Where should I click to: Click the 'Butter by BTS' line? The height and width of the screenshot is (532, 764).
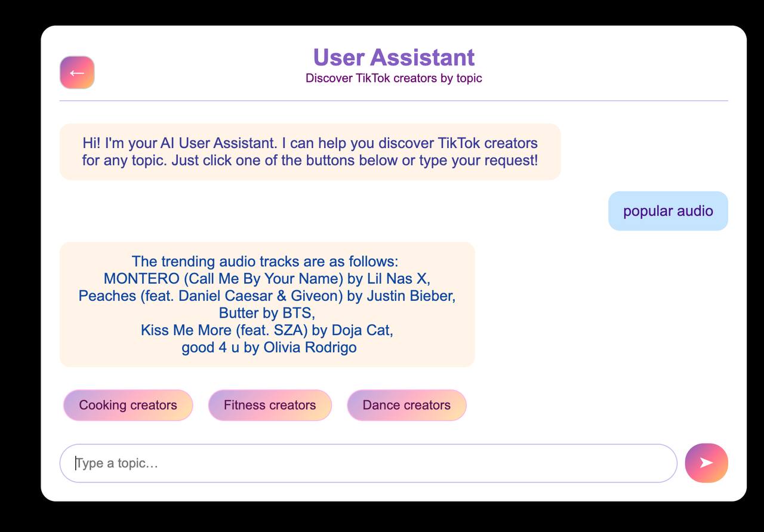(x=267, y=313)
